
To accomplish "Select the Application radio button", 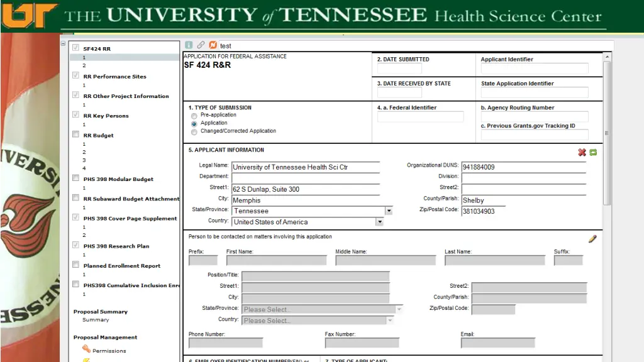I will [194, 124].
